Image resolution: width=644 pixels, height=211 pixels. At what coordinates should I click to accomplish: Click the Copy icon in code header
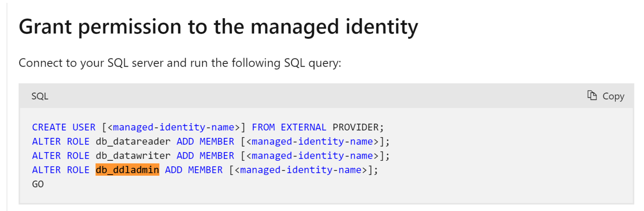click(592, 96)
